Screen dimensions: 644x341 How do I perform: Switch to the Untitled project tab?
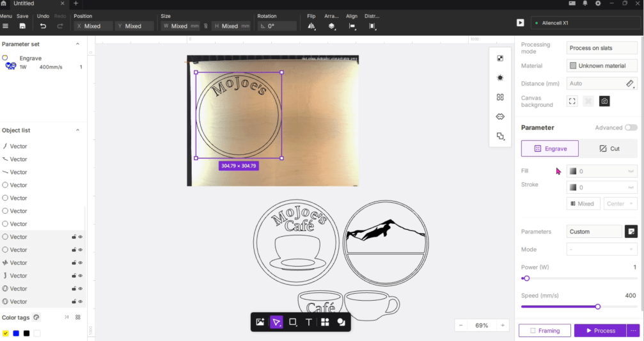24,4
